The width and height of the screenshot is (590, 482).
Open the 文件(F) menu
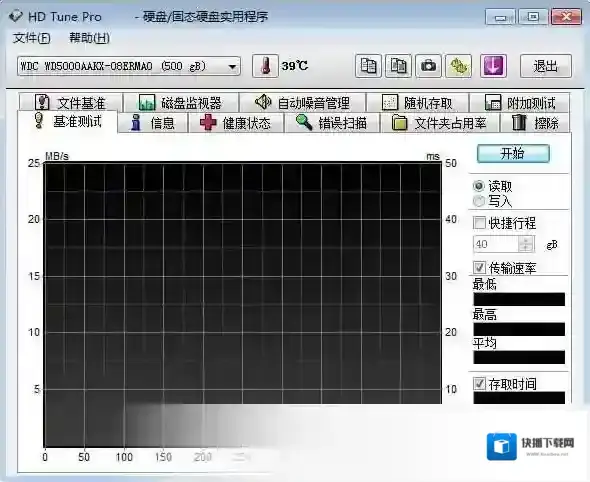tap(32, 38)
